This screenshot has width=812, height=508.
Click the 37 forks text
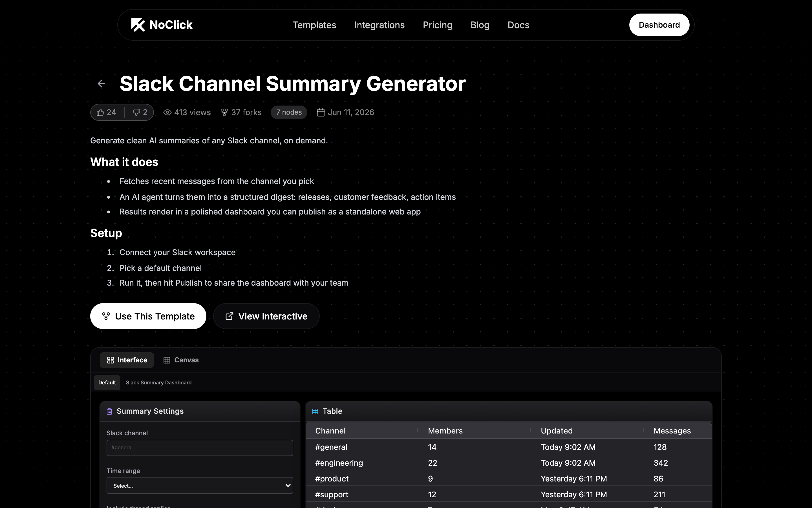tap(246, 113)
